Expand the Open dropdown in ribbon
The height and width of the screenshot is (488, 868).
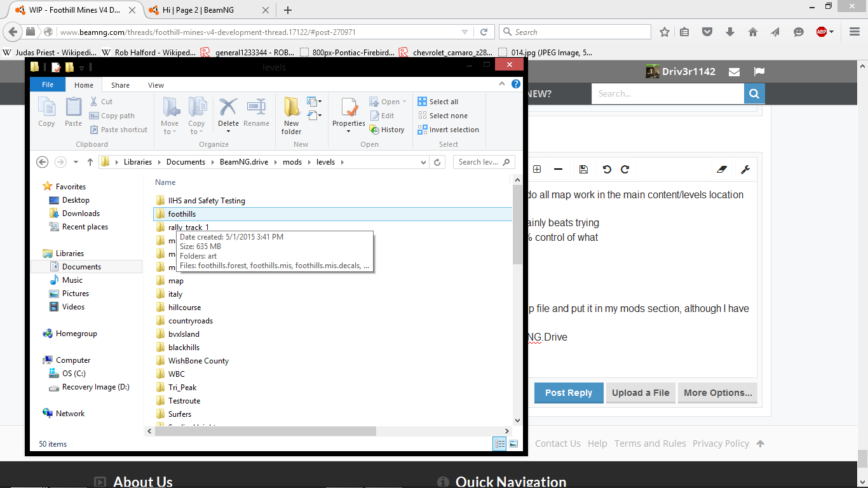tap(404, 102)
